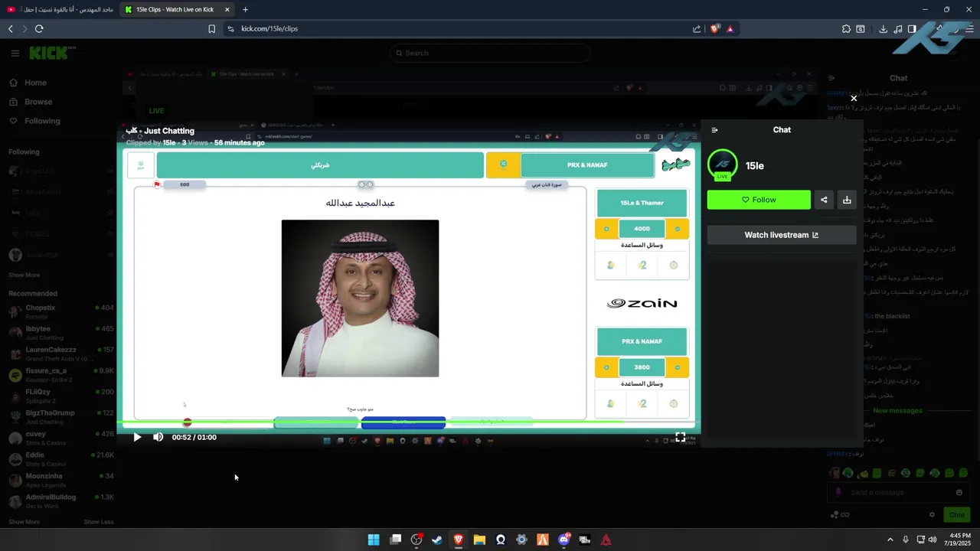Open fissure_cs_a channel
980x551 pixels.
pyautogui.click(x=61, y=374)
